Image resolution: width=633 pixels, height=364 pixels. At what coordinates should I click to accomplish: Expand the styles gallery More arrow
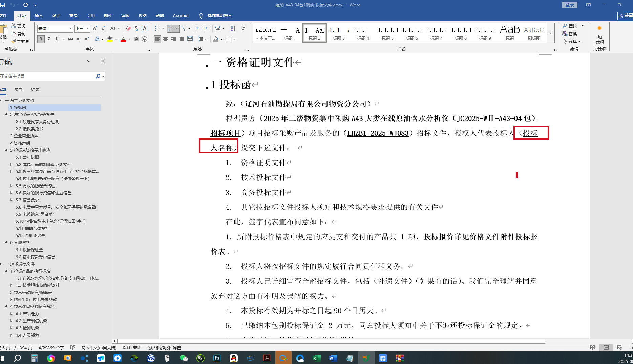[551, 33]
